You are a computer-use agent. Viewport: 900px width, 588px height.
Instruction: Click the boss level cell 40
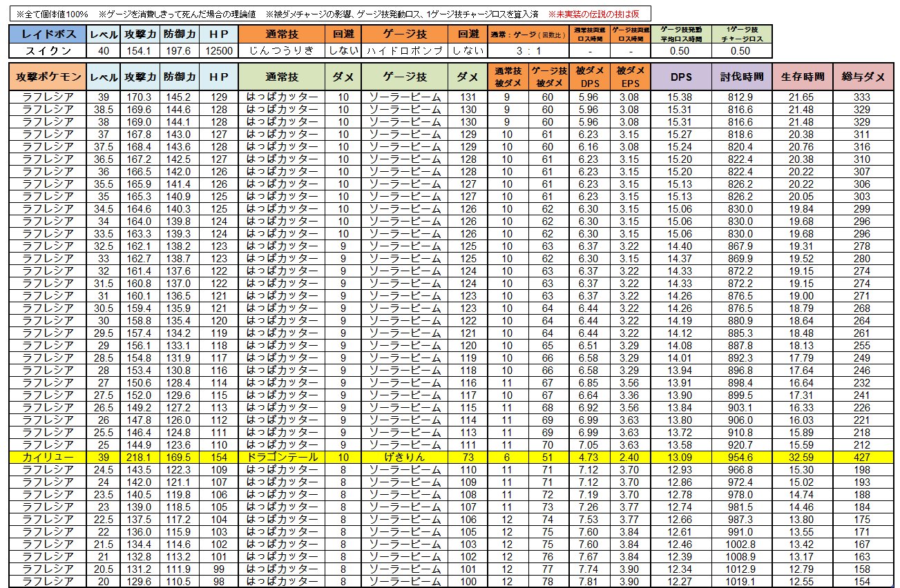pos(104,51)
